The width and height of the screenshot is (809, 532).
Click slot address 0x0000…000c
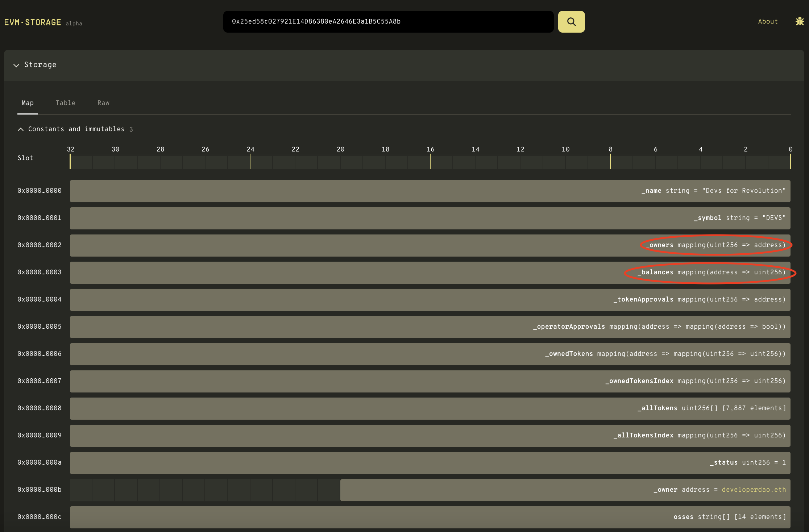[40, 517]
